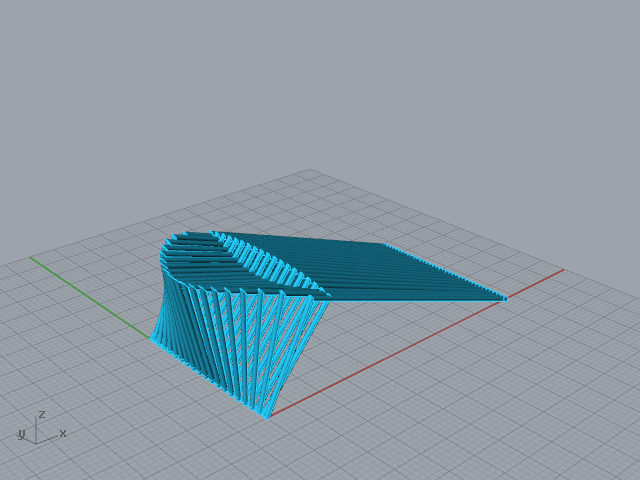
Task: Click the vertical z-axis line of the axis icon
Action: tap(37, 430)
